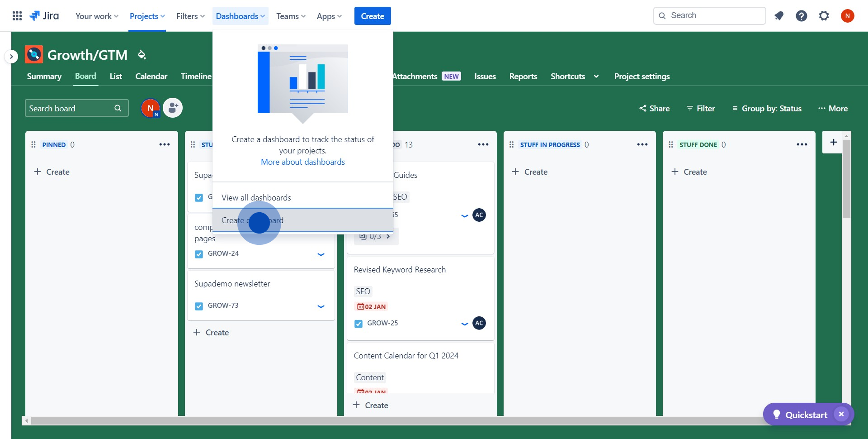Toggle the GROW-73 issue checkbox
The image size is (868, 439).
click(199, 306)
